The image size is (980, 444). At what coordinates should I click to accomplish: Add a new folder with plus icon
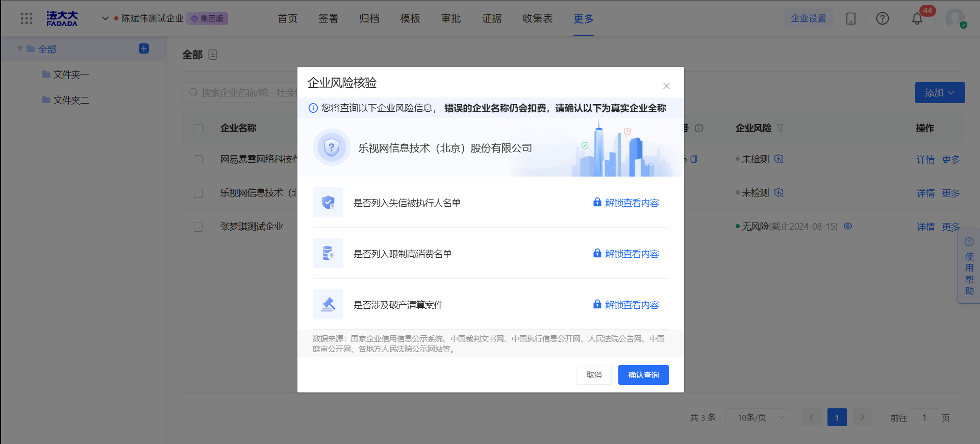[144, 48]
